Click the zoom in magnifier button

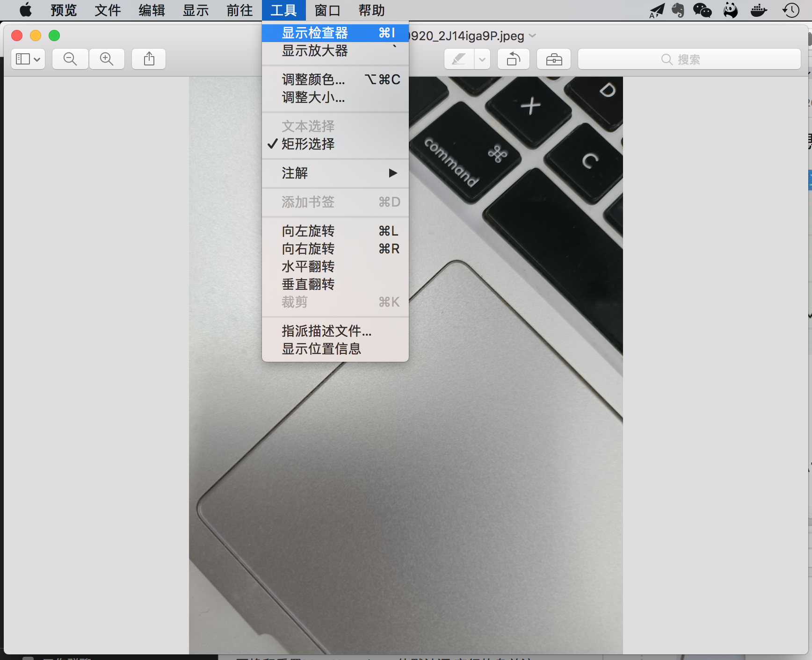[107, 59]
